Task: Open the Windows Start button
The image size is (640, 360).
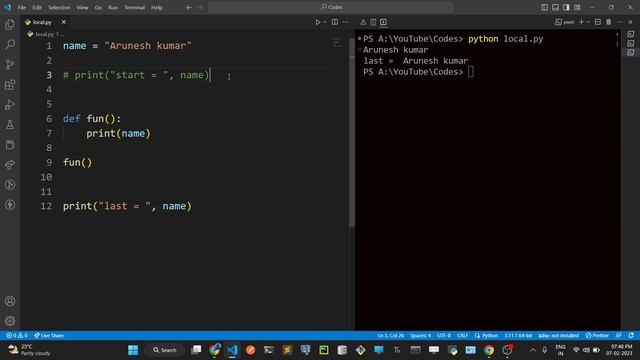Action: pos(133,350)
